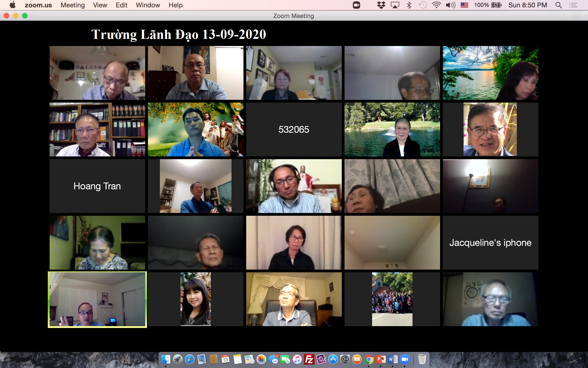This screenshot has width=588, height=368.
Task: Select the Hoang Tran participant tile
Action: (x=97, y=186)
